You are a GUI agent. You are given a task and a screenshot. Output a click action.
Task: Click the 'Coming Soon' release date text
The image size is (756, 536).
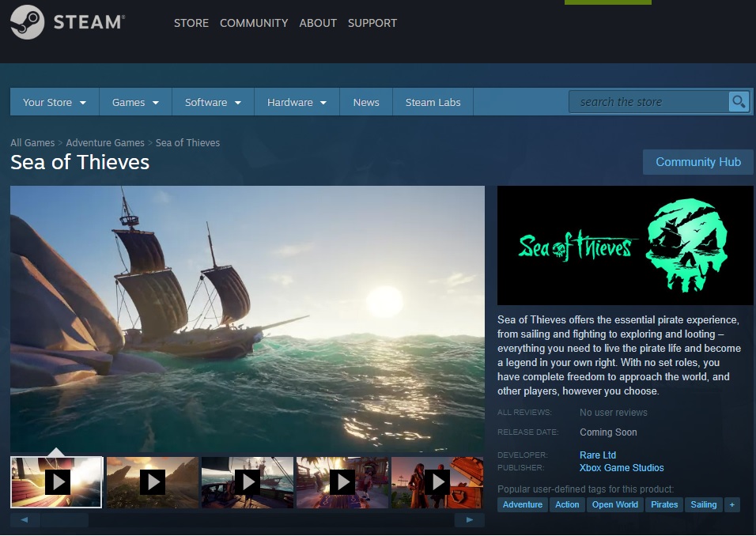[x=608, y=432]
